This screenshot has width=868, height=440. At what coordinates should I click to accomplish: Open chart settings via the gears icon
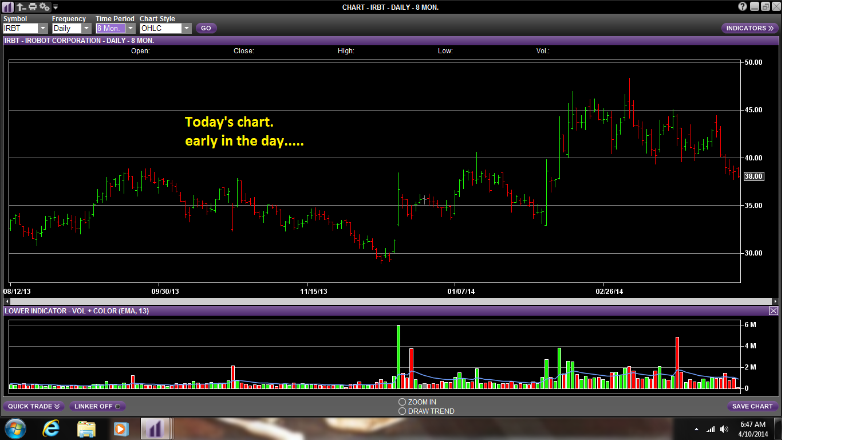tap(45, 7)
